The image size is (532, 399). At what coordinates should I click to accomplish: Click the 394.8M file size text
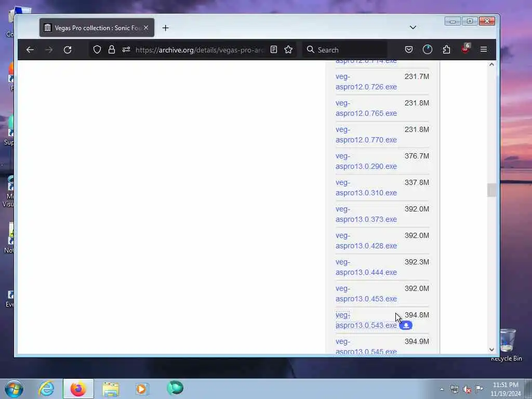click(x=417, y=315)
